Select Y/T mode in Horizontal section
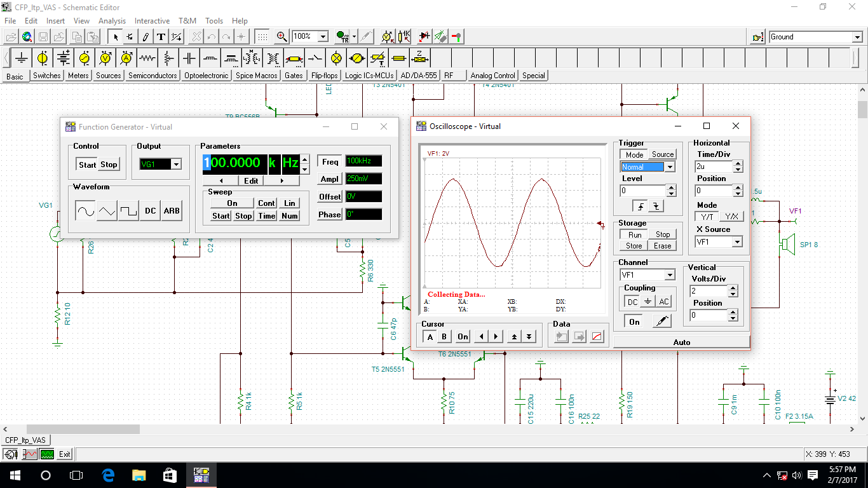Image resolution: width=868 pixels, height=488 pixels. click(x=707, y=217)
